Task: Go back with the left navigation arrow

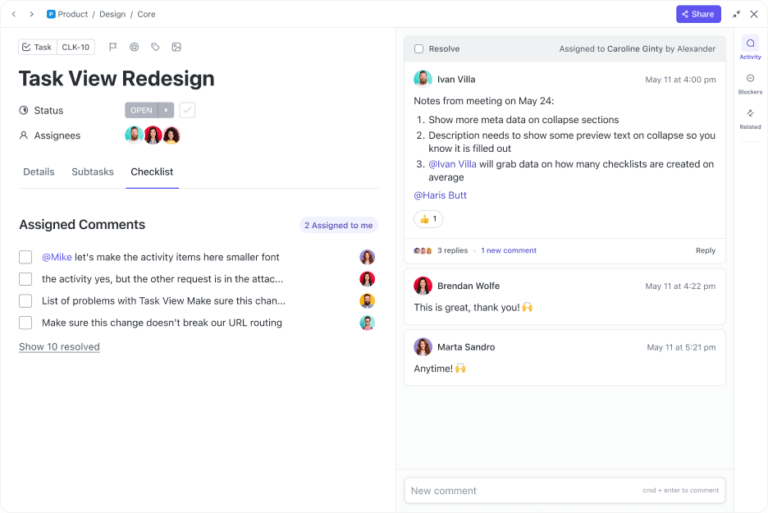Action: click(14, 14)
